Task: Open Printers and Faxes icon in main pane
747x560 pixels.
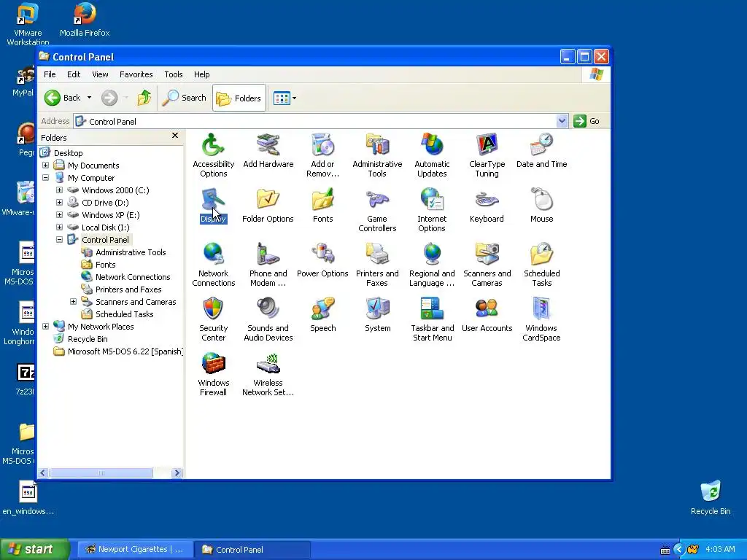Action: click(377, 265)
